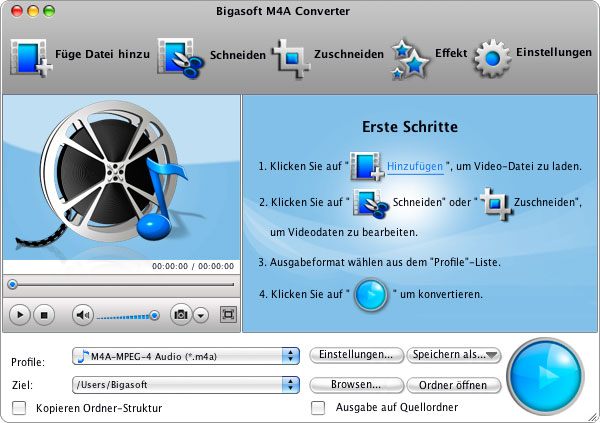The height and width of the screenshot is (423, 600).
Task: Click the Zuschneiden toolbar label
Action: point(349,54)
